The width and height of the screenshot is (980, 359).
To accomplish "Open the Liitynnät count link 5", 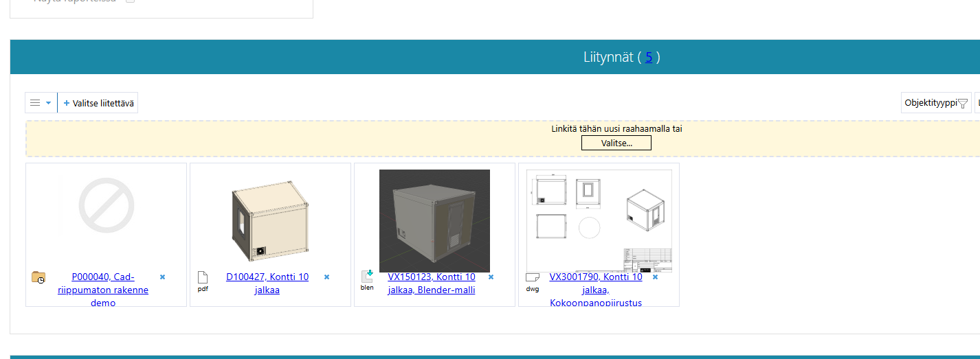I will click(648, 57).
